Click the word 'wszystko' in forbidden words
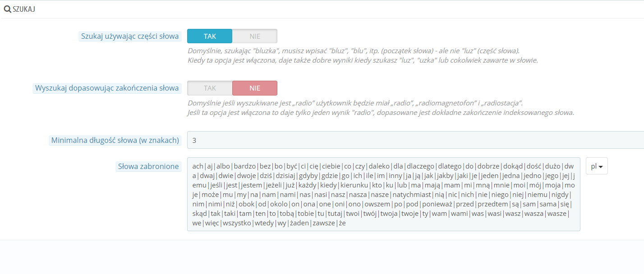Viewport: 644px width, 274px height. coord(236,223)
